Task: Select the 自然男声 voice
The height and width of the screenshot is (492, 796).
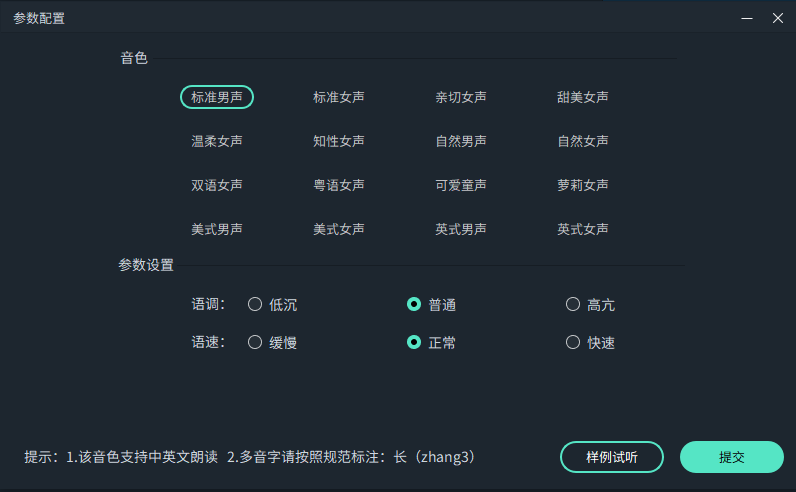Action: tap(460, 141)
